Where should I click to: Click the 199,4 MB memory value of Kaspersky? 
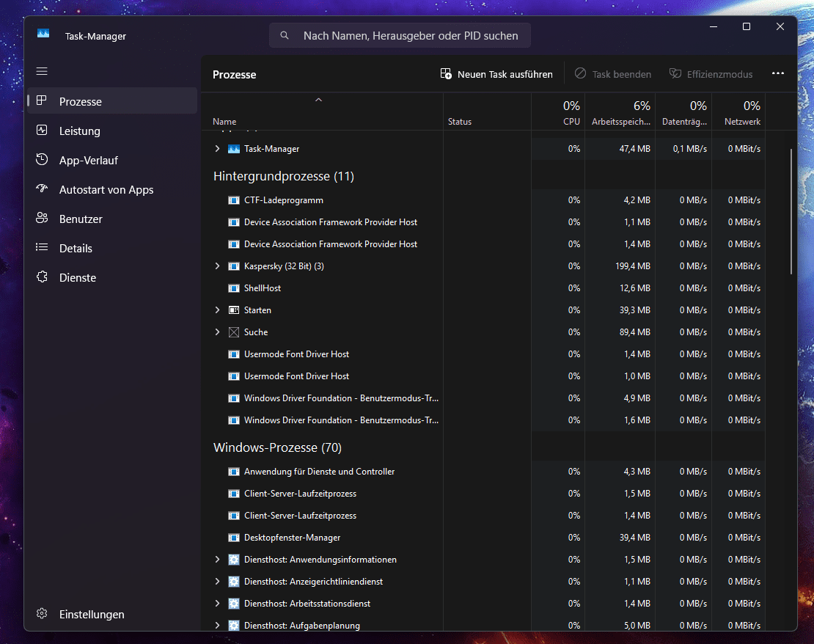click(633, 266)
